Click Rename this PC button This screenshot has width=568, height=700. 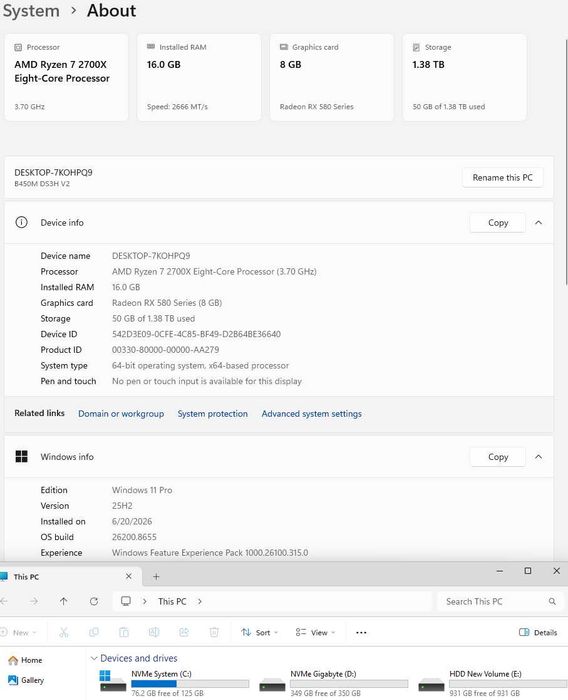pyautogui.click(x=502, y=178)
